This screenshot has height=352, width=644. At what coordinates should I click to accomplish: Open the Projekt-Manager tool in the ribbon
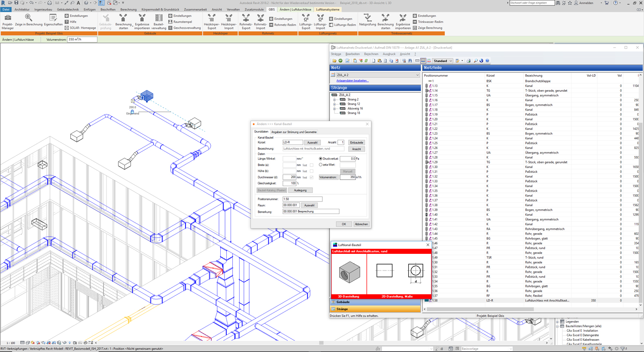click(8, 22)
